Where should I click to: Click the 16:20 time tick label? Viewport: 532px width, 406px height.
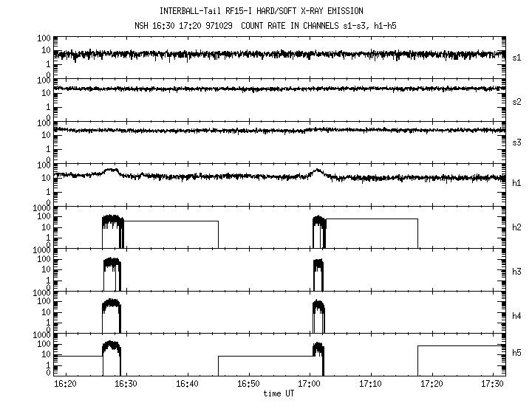tap(65, 385)
